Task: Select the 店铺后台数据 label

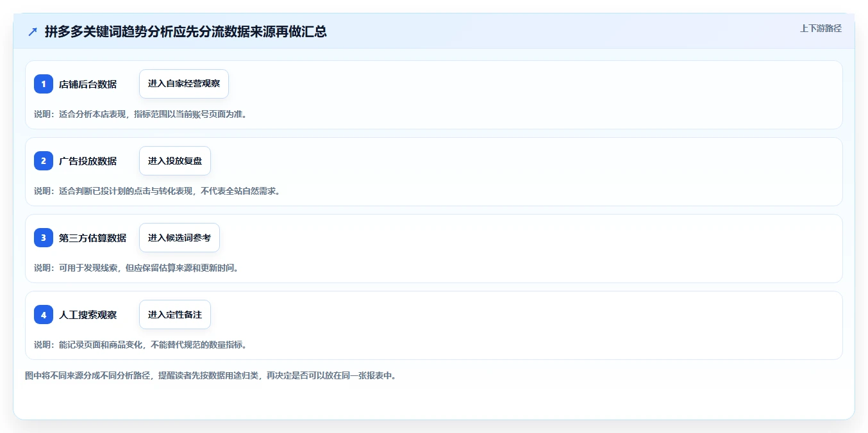Action: click(x=88, y=84)
